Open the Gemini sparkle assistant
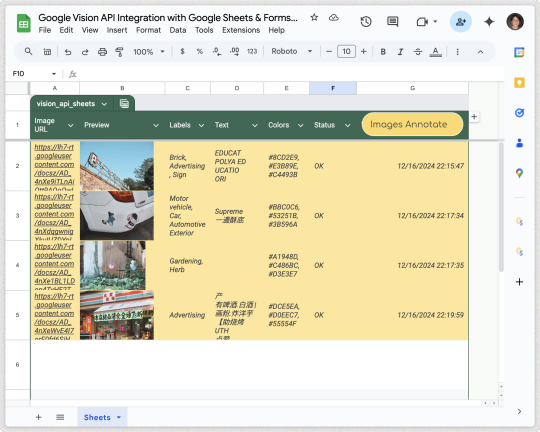540x432 pixels. pyautogui.click(x=489, y=22)
